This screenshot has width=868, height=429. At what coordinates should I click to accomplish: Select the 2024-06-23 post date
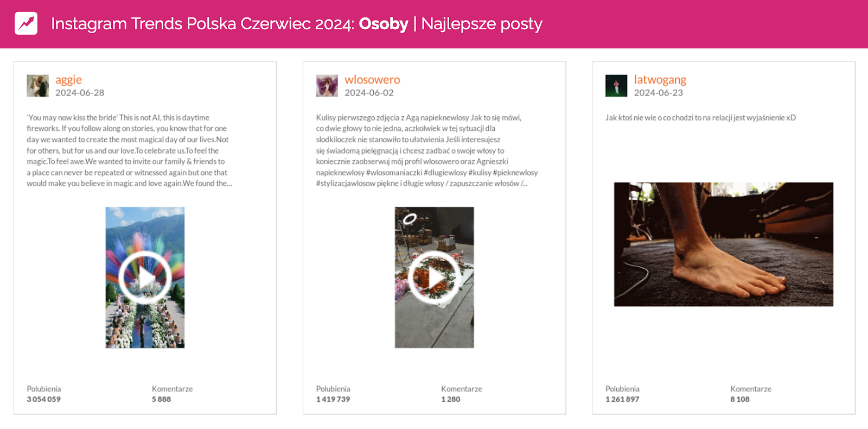(x=658, y=93)
